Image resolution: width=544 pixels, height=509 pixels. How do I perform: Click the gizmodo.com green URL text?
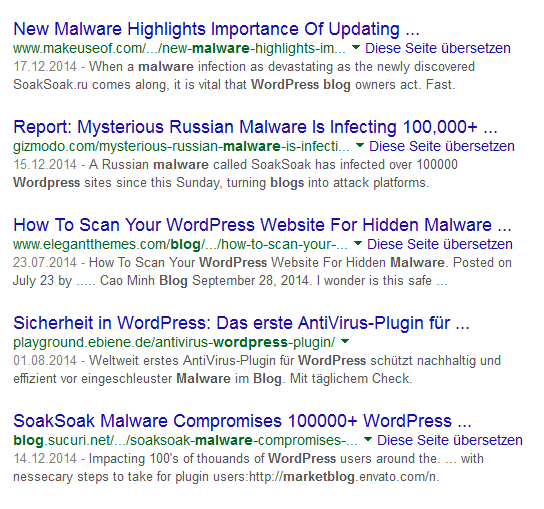point(181,146)
